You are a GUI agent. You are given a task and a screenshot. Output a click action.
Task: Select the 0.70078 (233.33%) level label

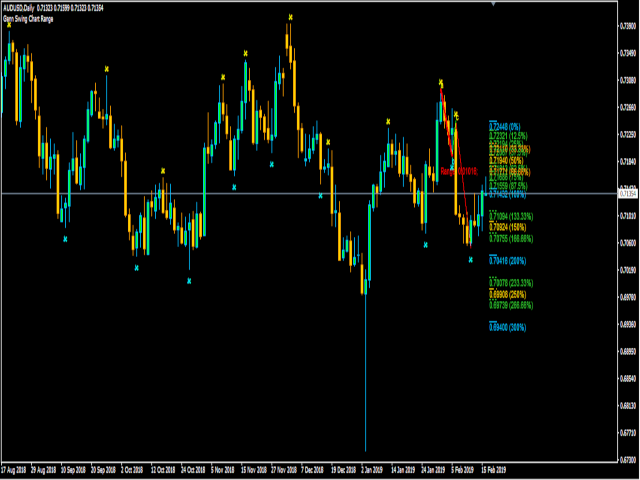[x=511, y=283]
